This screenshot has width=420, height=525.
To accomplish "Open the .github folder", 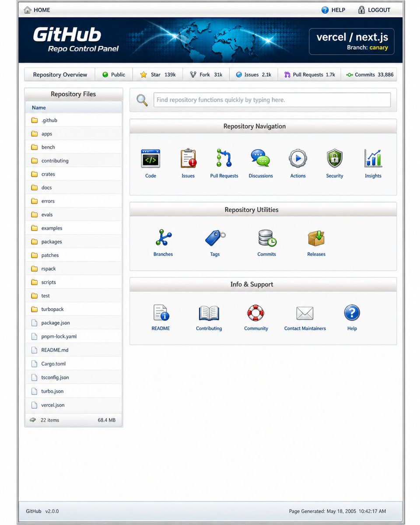I will pos(73,120).
